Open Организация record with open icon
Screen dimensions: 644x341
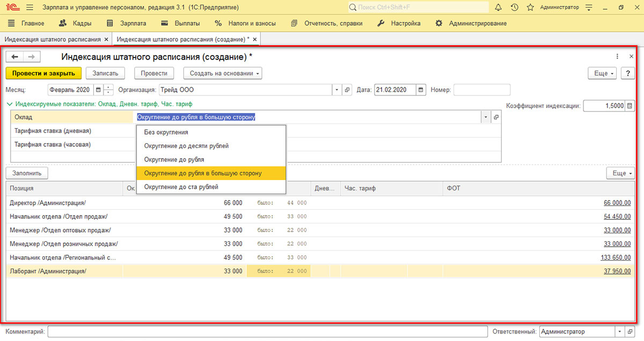point(347,90)
